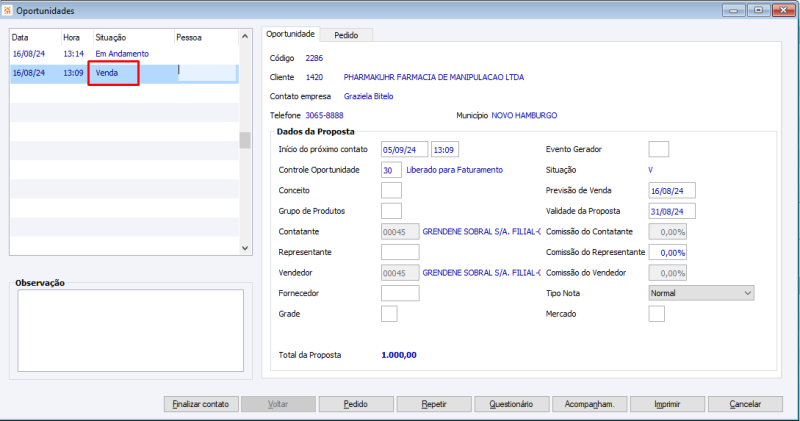Click the Comissão do Vendedor field

point(667,273)
